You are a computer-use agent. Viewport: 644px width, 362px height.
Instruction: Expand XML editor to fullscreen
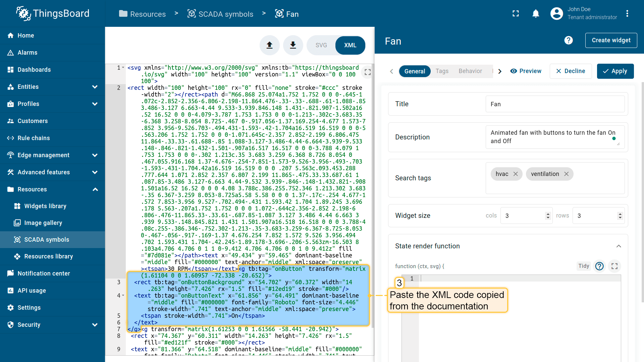pyautogui.click(x=368, y=72)
